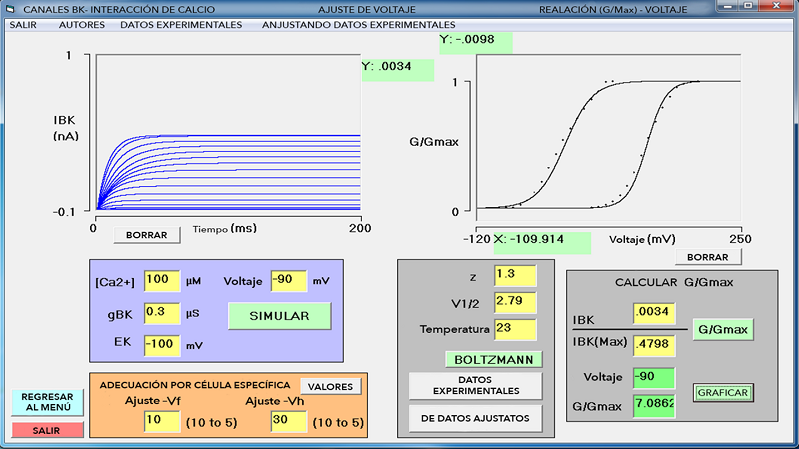Select the gBK conductance input field

pyautogui.click(x=162, y=313)
